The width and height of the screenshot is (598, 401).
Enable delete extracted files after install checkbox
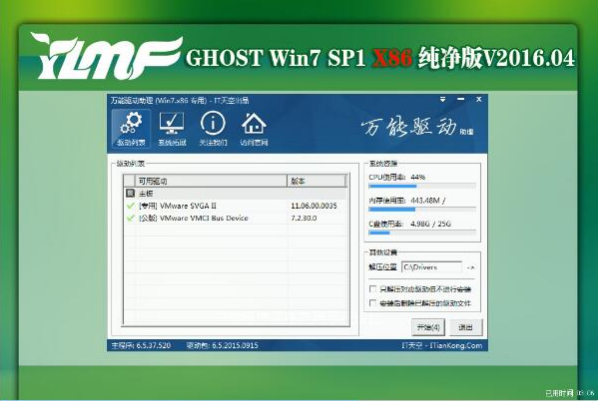(x=373, y=303)
